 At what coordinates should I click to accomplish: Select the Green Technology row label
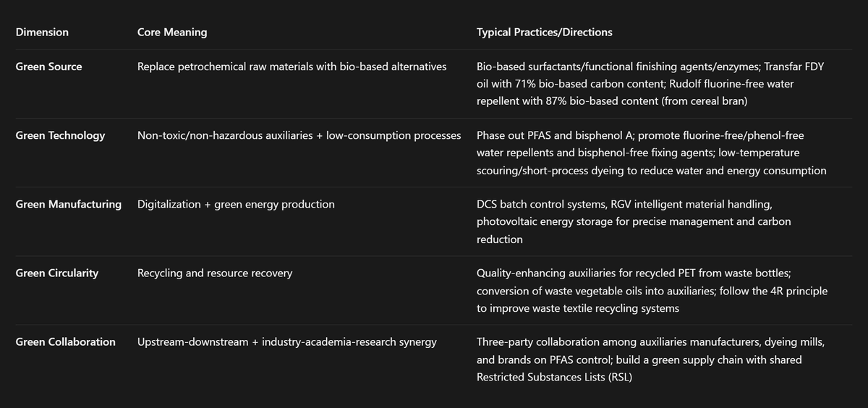click(x=60, y=135)
